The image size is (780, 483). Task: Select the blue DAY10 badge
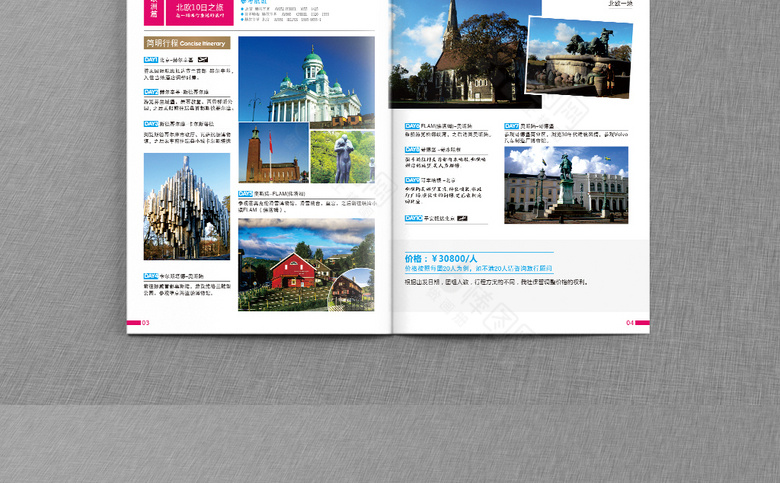[413, 218]
